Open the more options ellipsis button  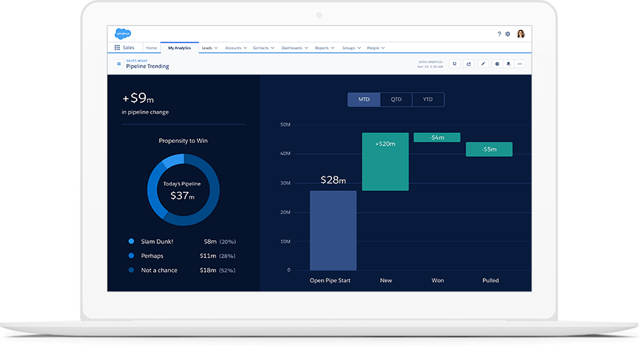coord(520,63)
